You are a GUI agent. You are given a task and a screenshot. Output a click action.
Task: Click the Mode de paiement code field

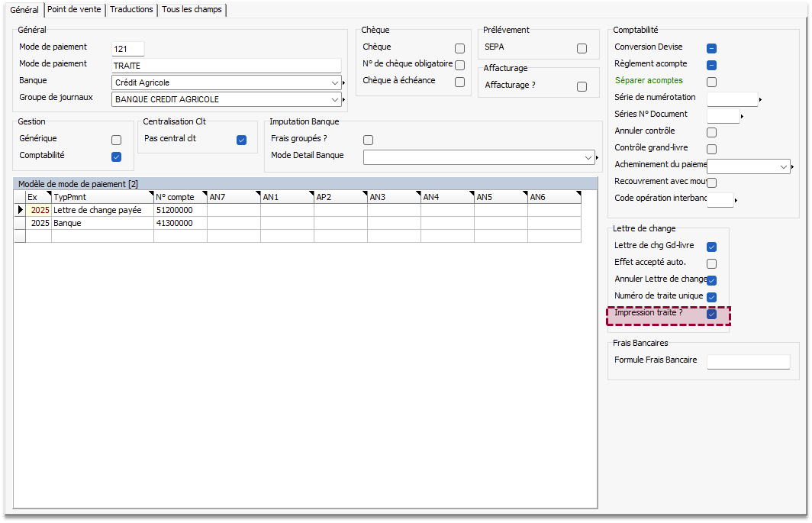click(127, 49)
